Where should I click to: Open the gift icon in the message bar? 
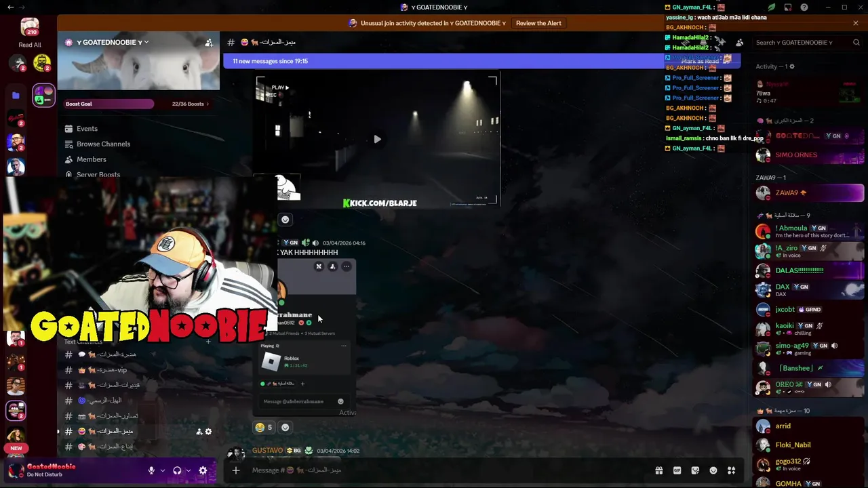tap(658, 470)
